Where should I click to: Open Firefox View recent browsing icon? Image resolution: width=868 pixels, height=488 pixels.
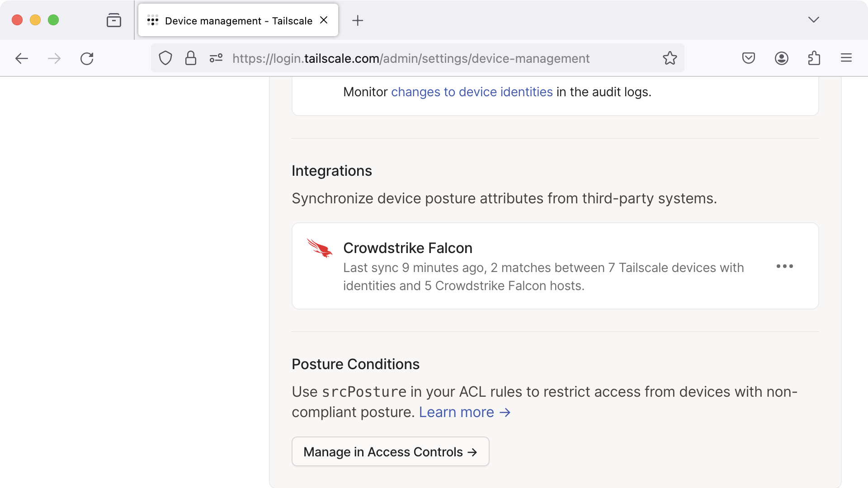(114, 20)
